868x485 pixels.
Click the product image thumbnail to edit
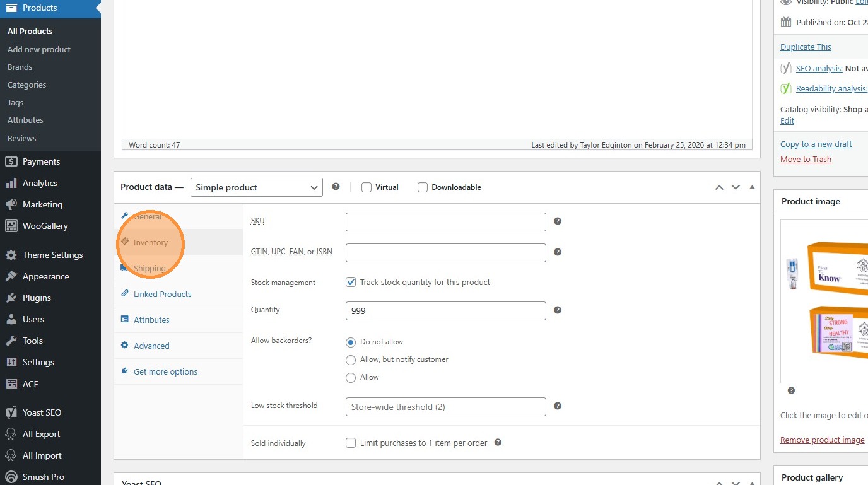coord(824,301)
